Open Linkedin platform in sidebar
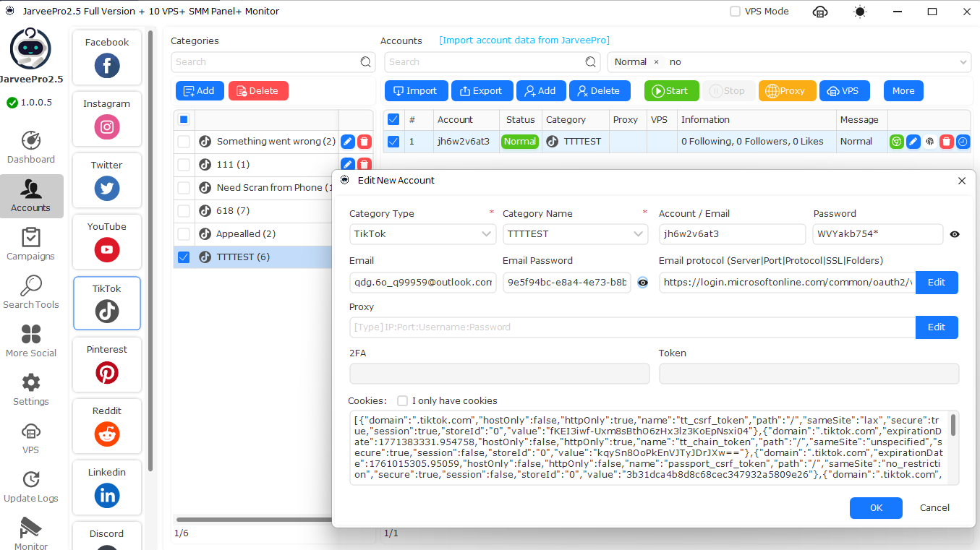 pos(107,487)
